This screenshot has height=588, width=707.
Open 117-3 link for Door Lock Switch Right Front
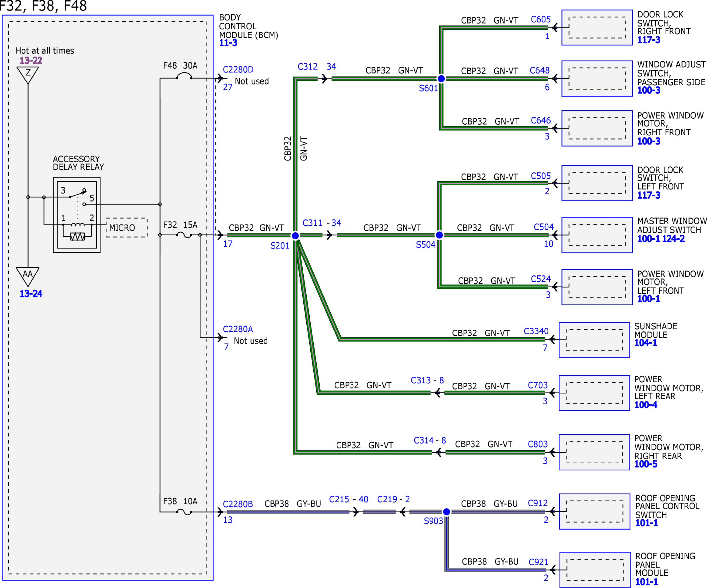point(649,40)
